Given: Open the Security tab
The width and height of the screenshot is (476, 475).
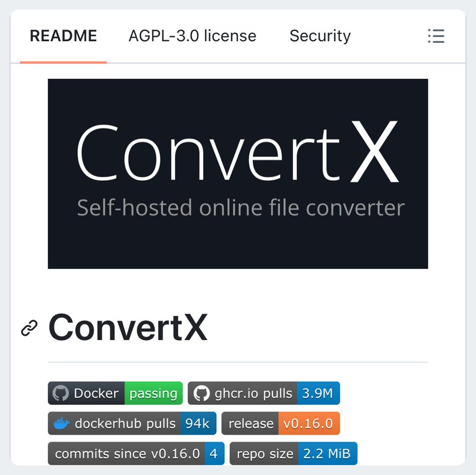Looking at the screenshot, I should (320, 36).
